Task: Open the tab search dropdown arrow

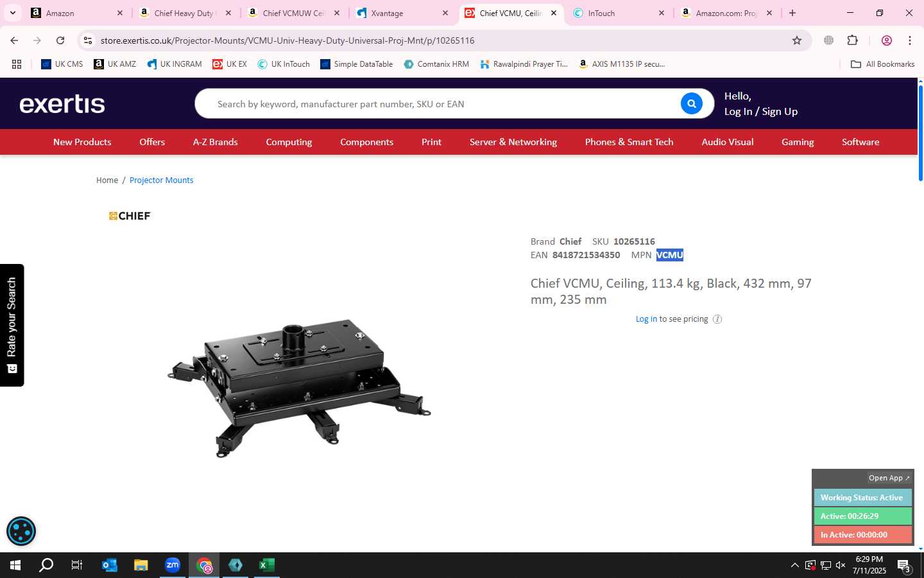Action: 12,13
